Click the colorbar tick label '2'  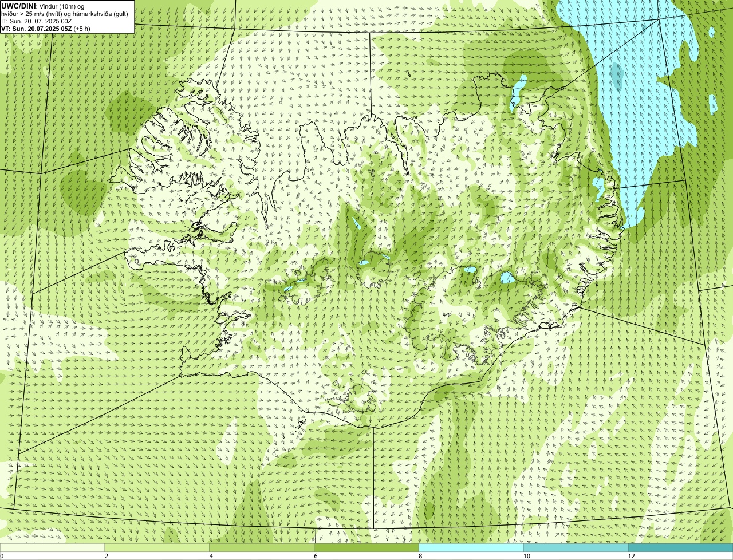coord(107,556)
